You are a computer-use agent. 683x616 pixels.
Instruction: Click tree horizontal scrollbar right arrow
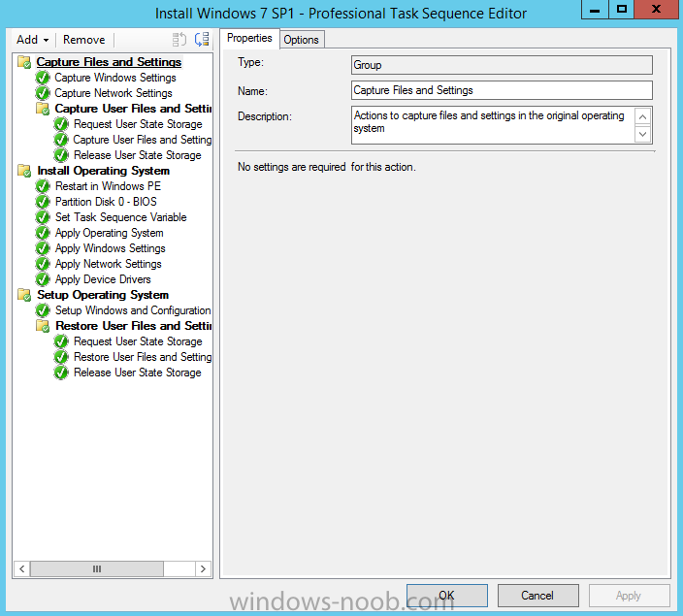[x=203, y=568]
